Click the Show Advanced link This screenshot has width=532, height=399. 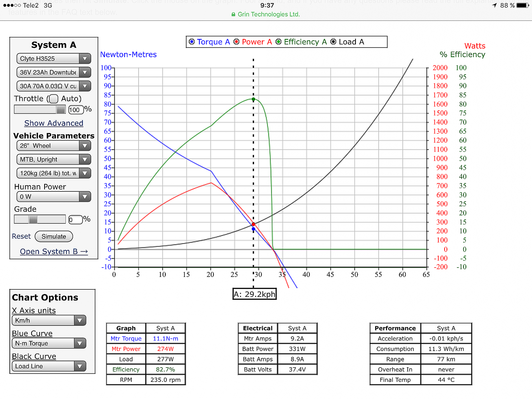(x=54, y=123)
